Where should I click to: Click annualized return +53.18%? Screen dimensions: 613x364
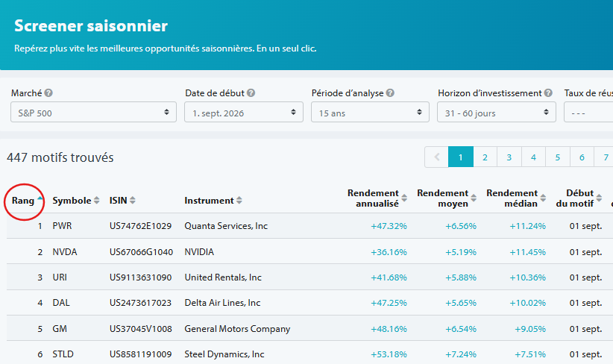(x=389, y=354)
